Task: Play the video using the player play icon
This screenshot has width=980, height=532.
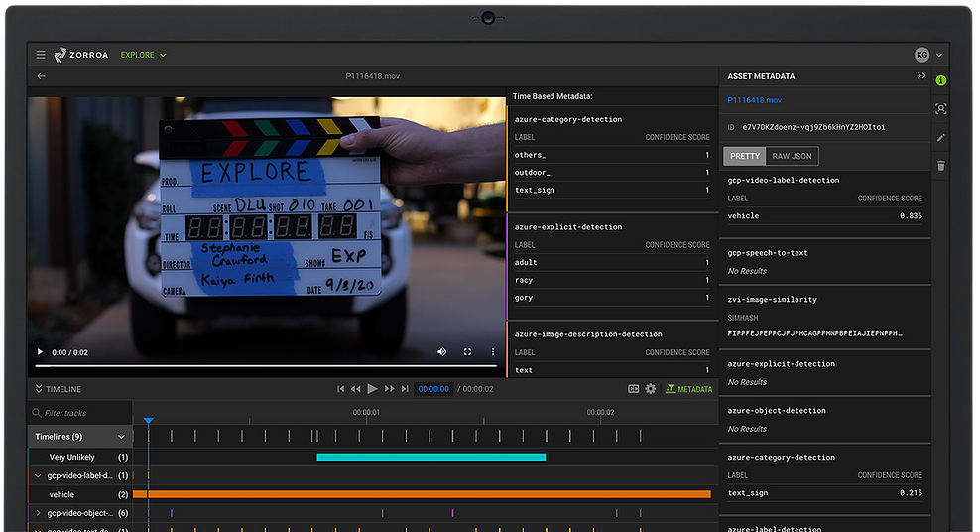Action: pyautogui.click(x=40, y=352)
